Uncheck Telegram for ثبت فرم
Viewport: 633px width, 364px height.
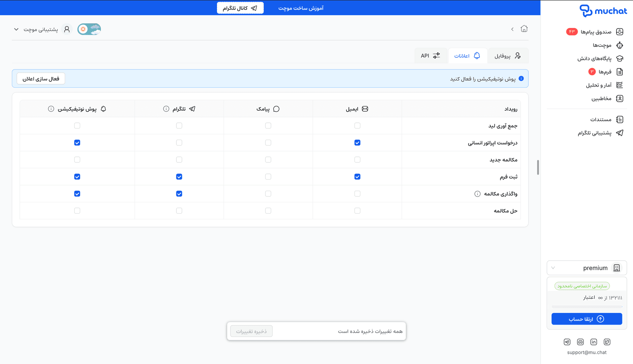[x=179, y=177]
